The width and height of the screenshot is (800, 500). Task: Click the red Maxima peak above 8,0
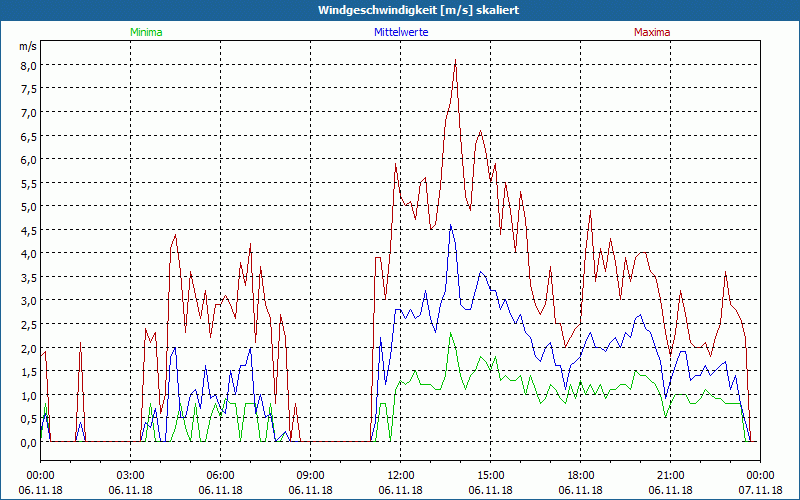[x=455, y=61]
